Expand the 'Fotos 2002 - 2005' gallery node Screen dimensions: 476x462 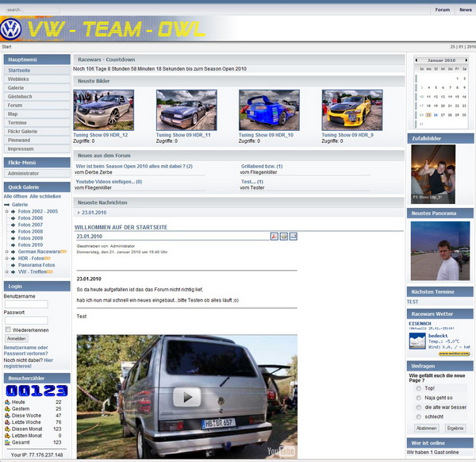pyautogui.click(x=7, y=211)
